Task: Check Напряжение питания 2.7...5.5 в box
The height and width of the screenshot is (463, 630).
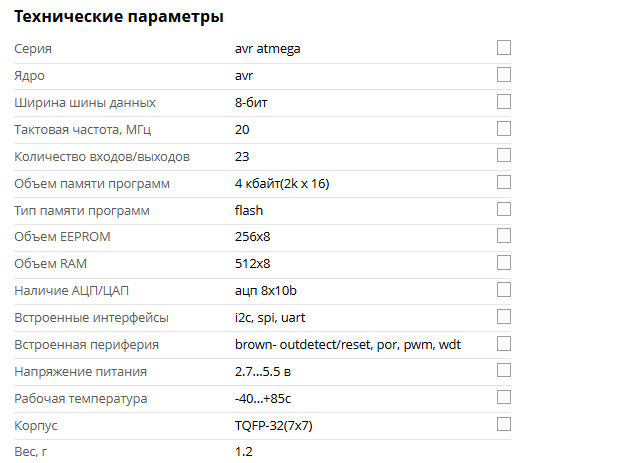Action: pos(504,370)
